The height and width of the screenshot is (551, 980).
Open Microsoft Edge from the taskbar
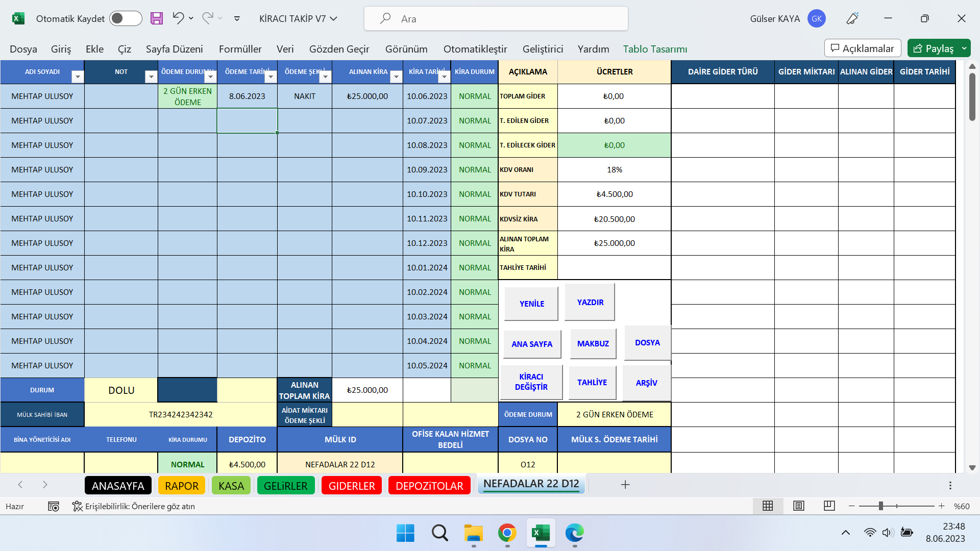pos(574,533)
